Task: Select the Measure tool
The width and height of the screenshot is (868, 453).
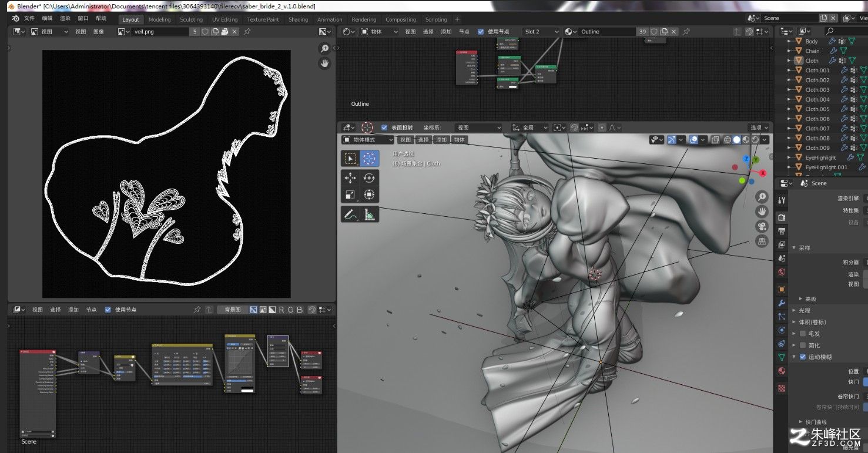Action: click(x=369, y=214)
